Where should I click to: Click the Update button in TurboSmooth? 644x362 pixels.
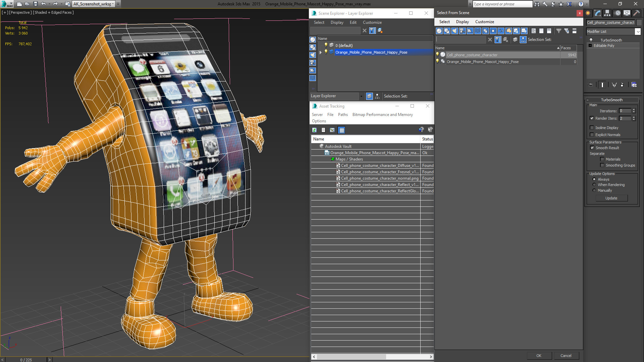click(611, 198)
